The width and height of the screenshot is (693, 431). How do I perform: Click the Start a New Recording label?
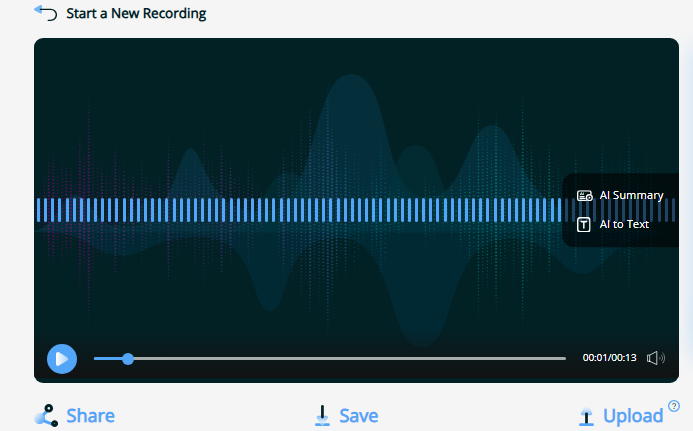(136, 14)
